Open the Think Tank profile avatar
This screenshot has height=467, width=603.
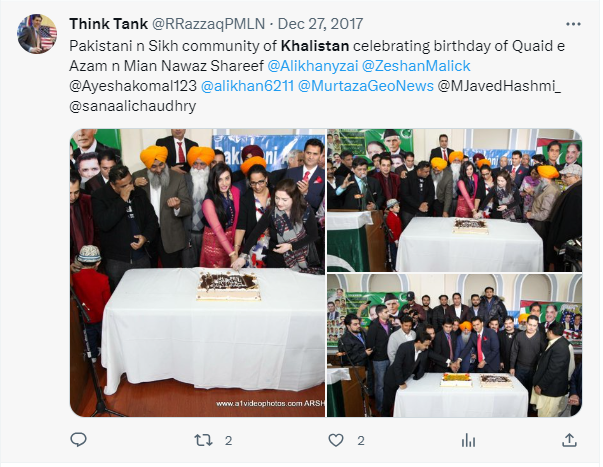37,34
